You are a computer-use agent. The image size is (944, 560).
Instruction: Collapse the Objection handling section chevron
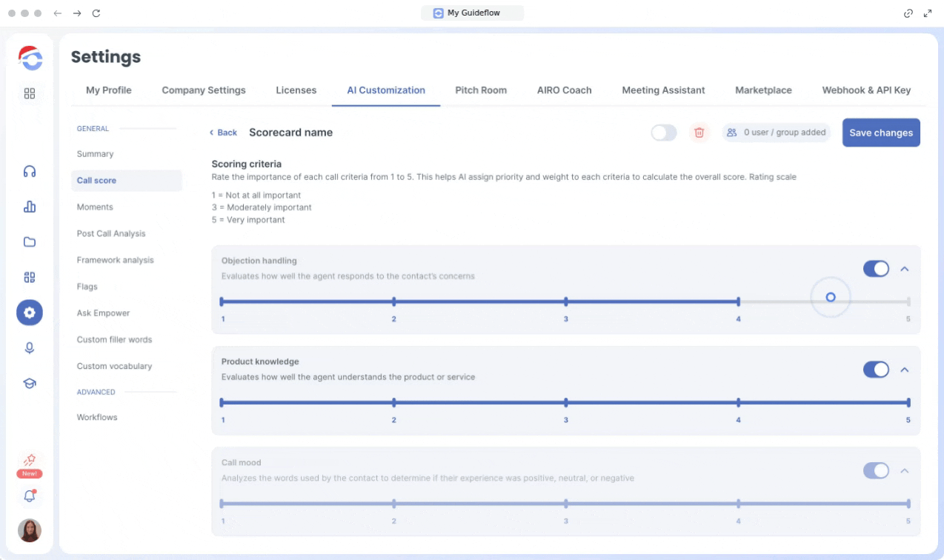coord(904,269)
